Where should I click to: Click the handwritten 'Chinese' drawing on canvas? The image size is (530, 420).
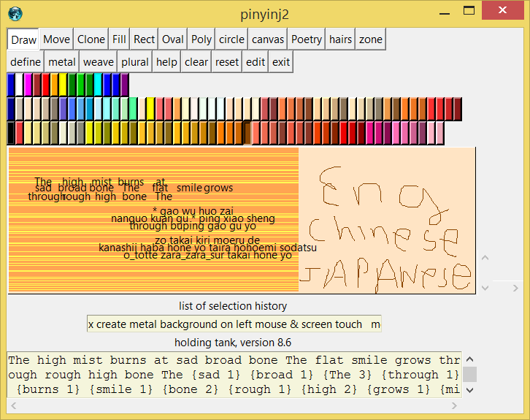click(383, 236)
